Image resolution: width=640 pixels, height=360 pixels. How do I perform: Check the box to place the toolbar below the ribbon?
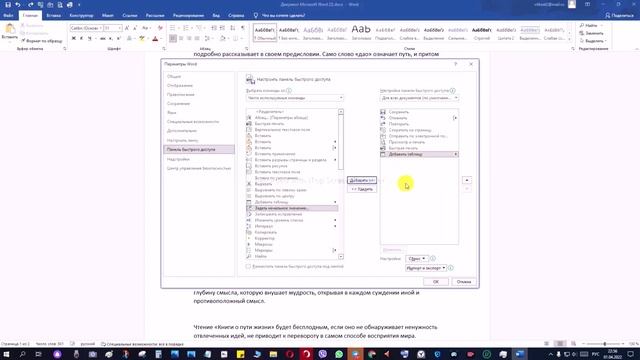pyautogui.click(x=248, y=266)
